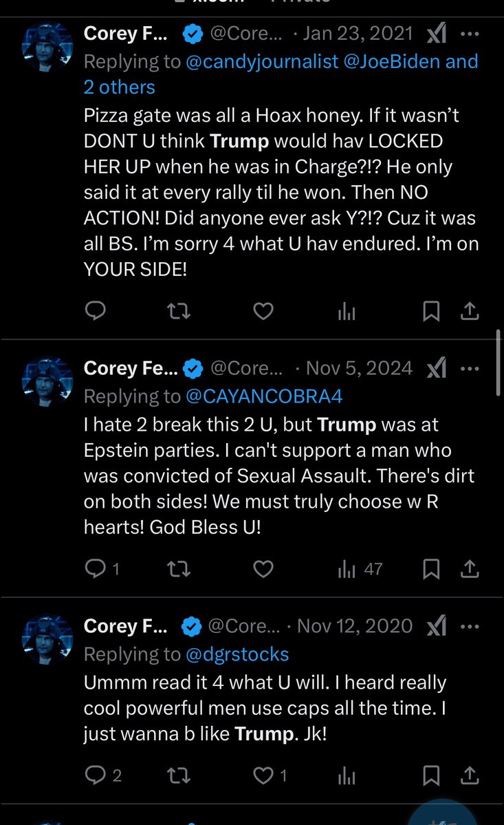The image size is (504, 825).
Task: Bookmark the Pizza gate hoax tweet
Action: (x=431, y=312)
